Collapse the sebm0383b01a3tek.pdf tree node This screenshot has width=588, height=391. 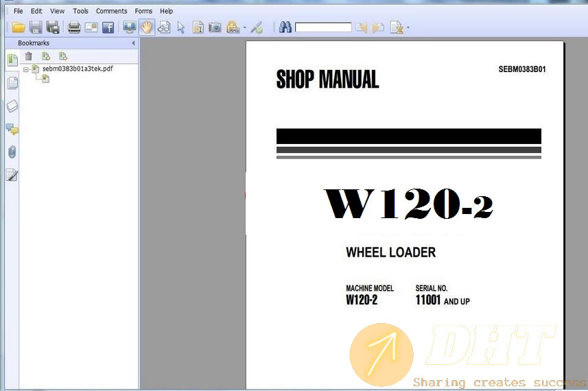pyautogui.click(x=26, y=69)
